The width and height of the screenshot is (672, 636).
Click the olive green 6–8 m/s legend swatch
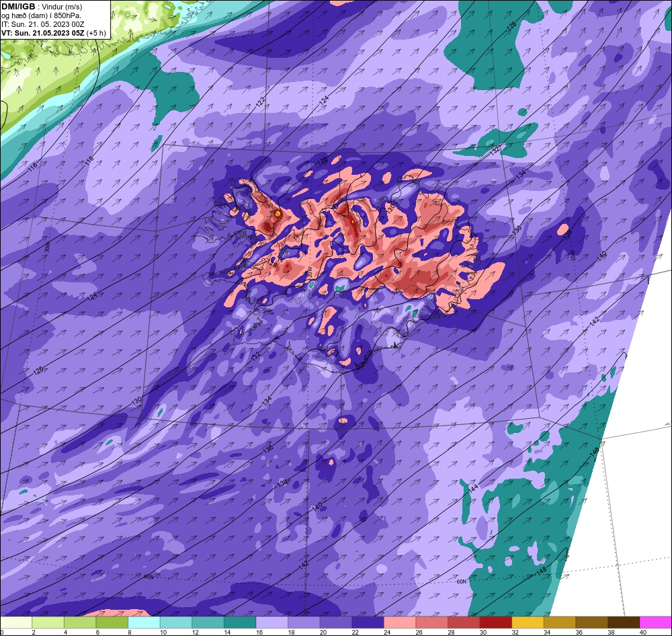coord(112,623)
